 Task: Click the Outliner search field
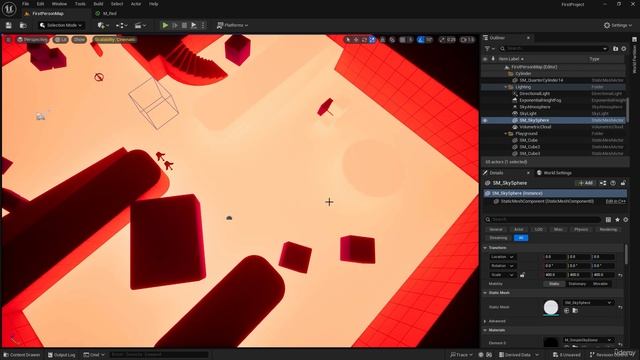553,49
